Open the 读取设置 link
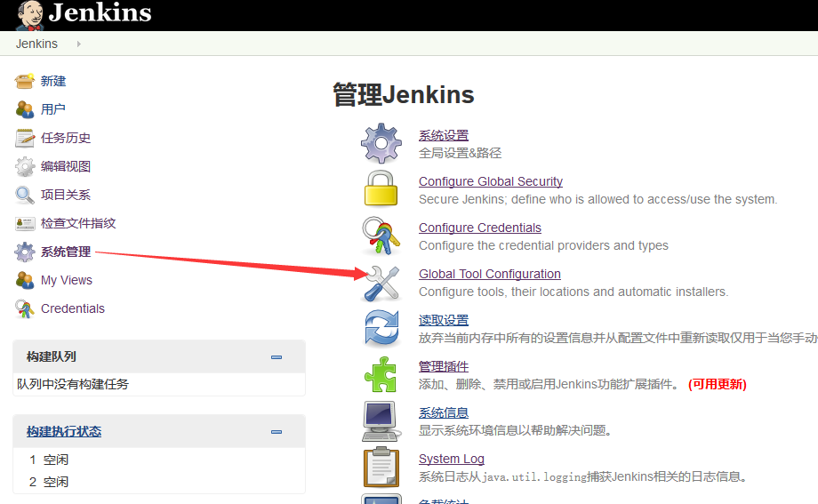 444,320
